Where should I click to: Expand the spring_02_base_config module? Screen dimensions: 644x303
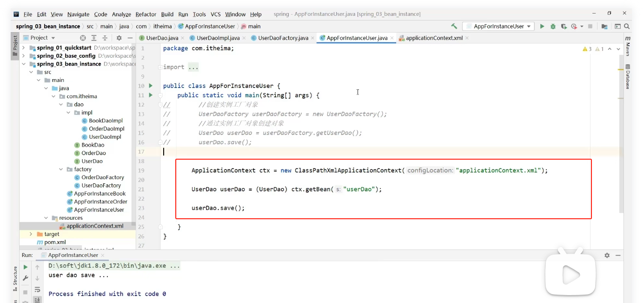coord(24,56)
